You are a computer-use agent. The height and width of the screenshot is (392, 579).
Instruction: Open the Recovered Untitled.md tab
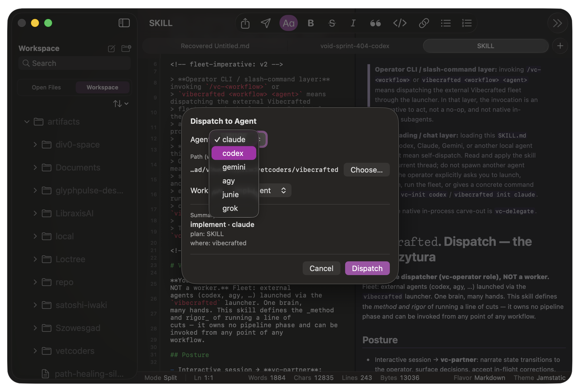215,46
